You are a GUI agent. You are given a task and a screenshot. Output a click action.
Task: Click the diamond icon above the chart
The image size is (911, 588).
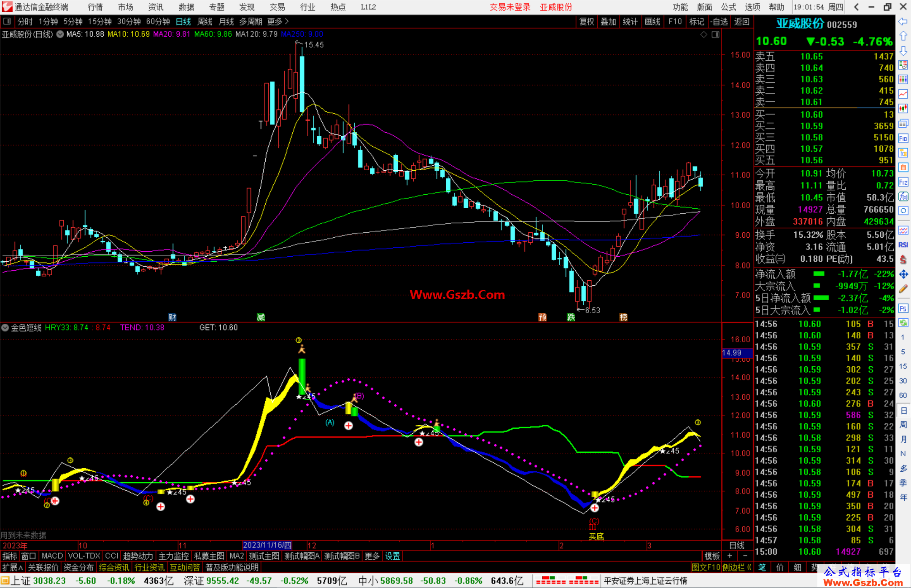(703, 35)
